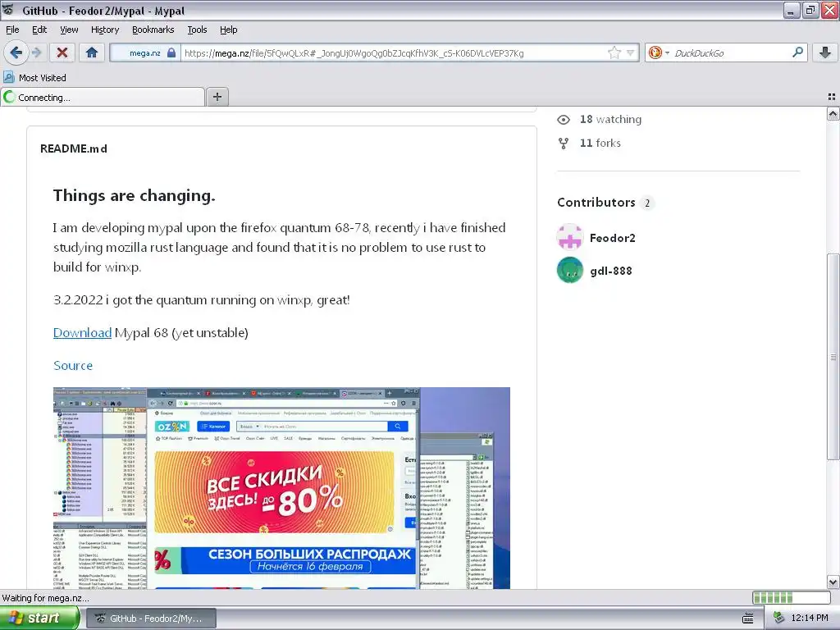Click scrollbar up arrow
Image resolution: width=840 pixels, height=630 pixels.
pyautogui.click(x=833, y=113)
